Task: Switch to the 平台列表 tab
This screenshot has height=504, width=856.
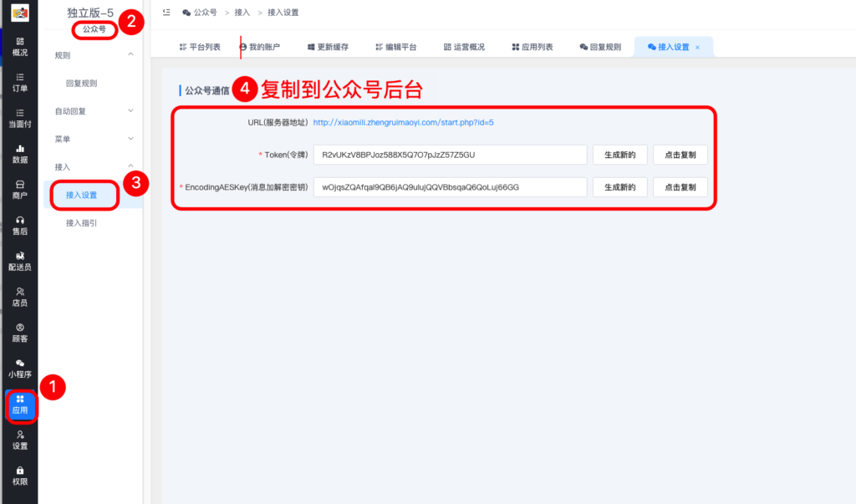Action: 203,48
